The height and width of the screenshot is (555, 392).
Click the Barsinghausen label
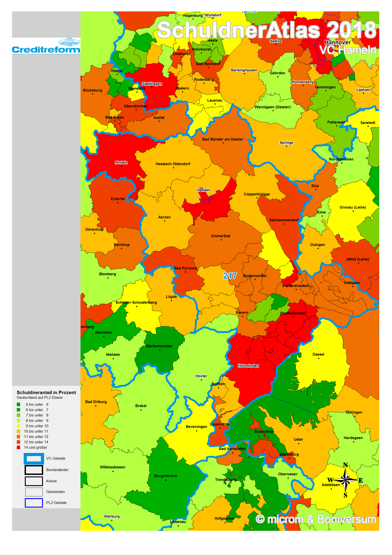click(x=244, y=70)
